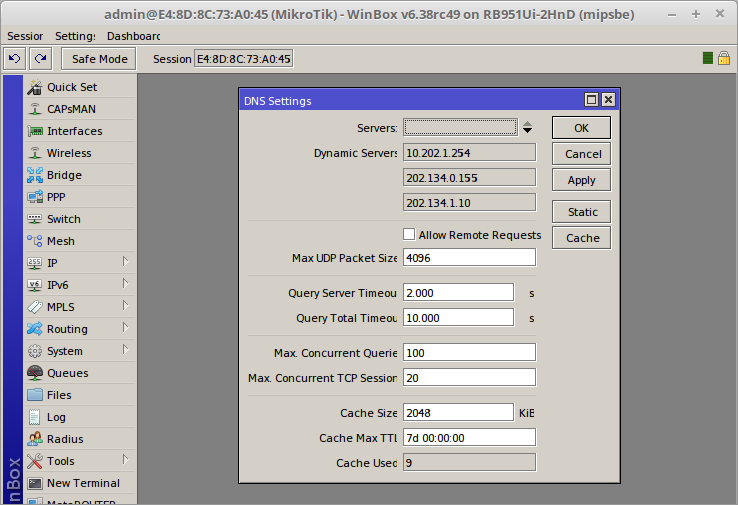Open the Settings menu
The image size is (738, 505).
(x=75, y=36)
